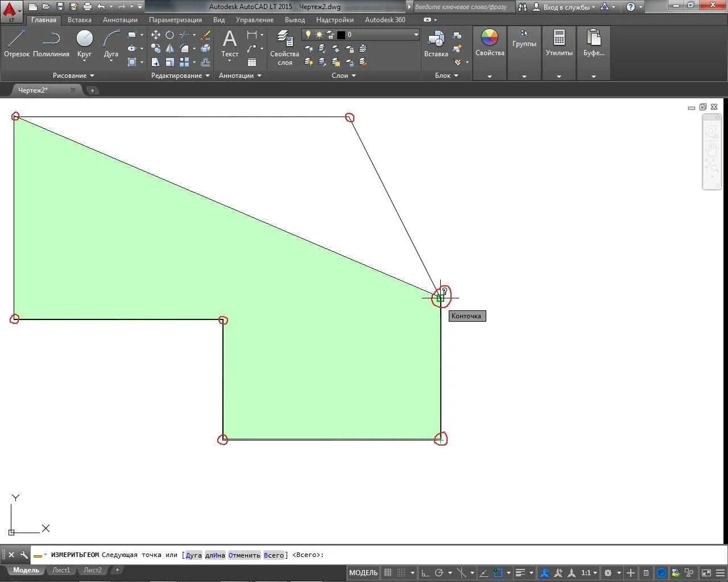Screen dimensions: 728x582
Task: Expand the Редактирование panel
Action: 180,76
